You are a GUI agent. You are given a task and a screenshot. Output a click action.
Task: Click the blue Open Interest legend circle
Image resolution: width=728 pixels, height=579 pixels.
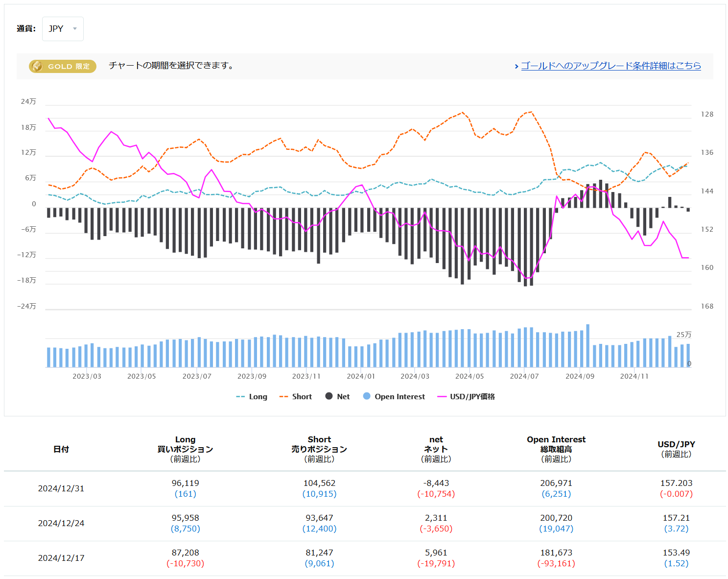pos(367,396)
